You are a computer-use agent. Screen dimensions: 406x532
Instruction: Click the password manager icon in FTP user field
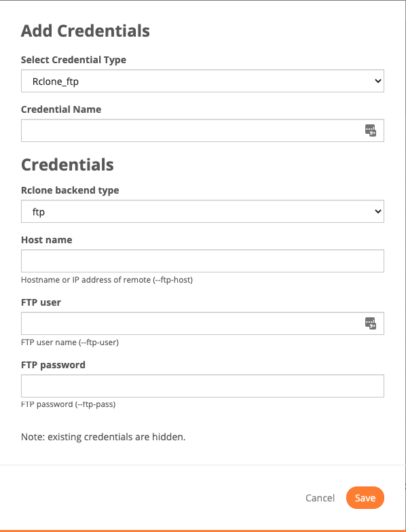click(371, 323)
